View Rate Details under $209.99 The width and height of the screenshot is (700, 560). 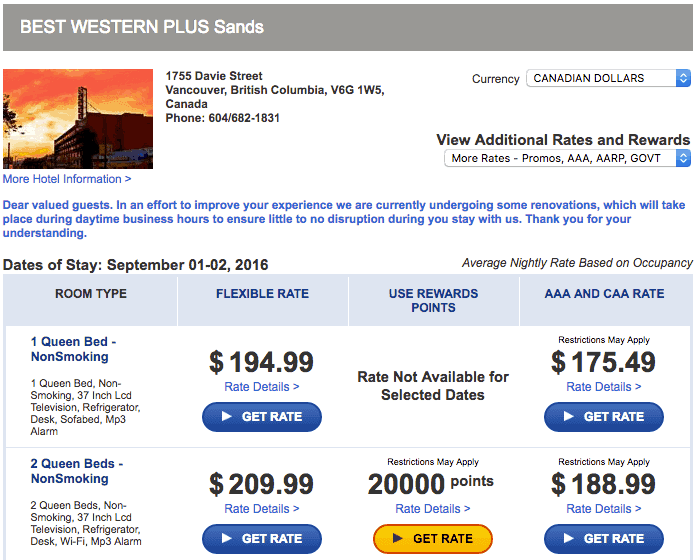point(262,509)
